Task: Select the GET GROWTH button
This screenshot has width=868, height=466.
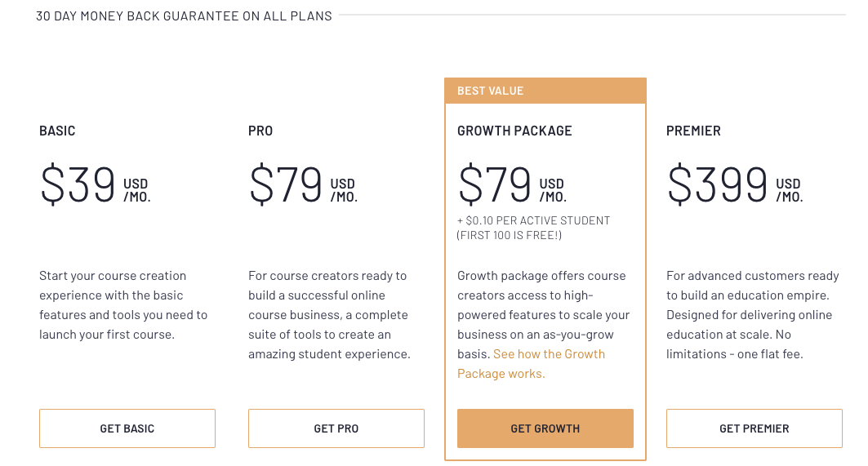Action: click(545, 428)
